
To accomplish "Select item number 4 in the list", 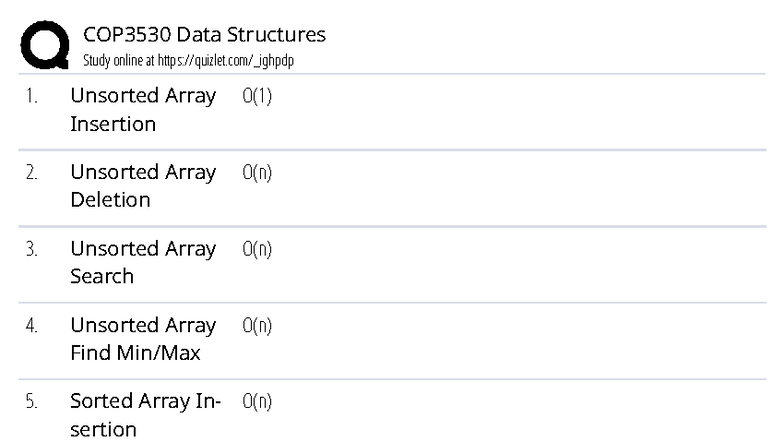I will pos(31,326).
